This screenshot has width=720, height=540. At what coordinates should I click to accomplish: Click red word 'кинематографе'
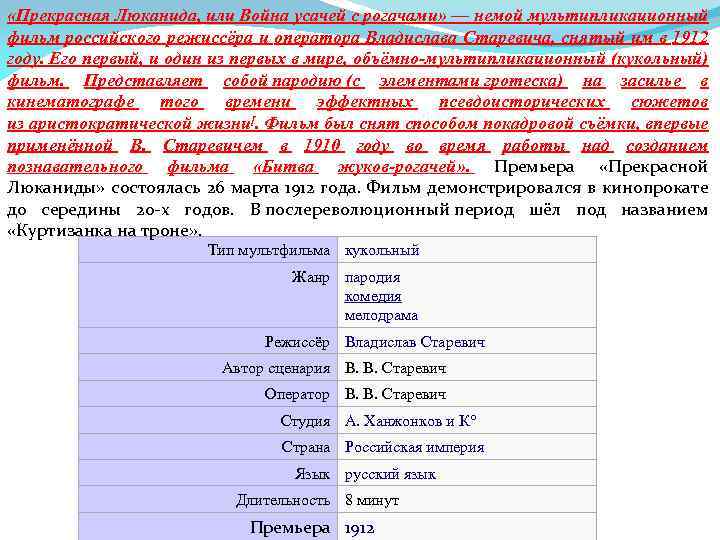click(x=73, y=102)
